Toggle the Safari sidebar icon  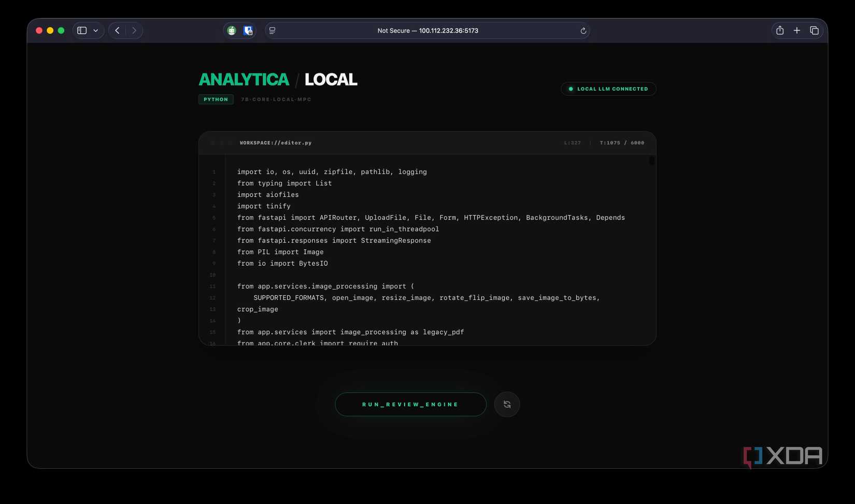pos(82,31)
